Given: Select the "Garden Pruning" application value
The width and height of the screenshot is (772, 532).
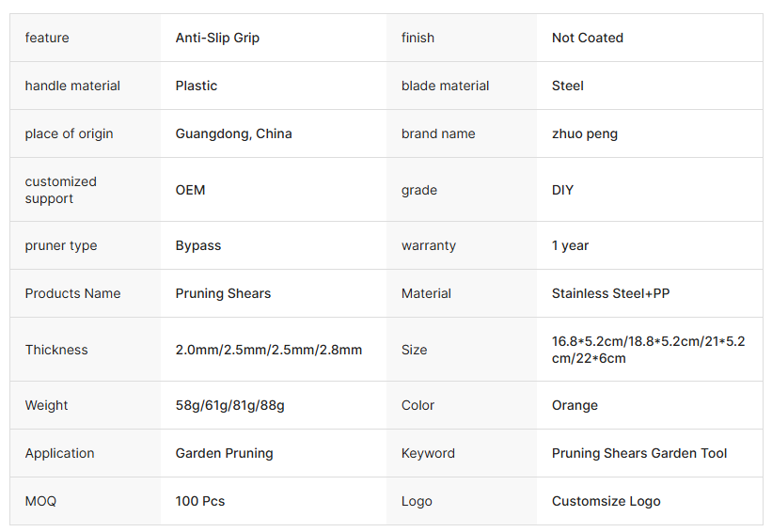Looking at the screenshot, I should (224, 453).
